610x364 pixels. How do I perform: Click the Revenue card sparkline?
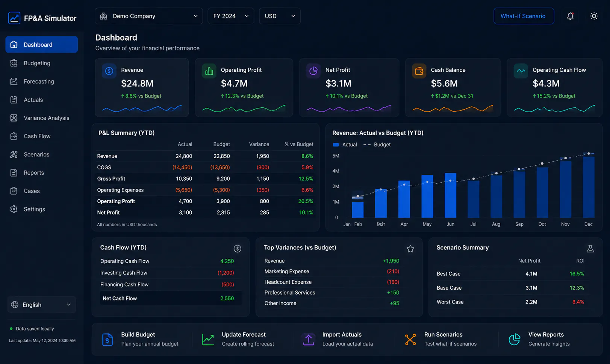coord(142,109)
